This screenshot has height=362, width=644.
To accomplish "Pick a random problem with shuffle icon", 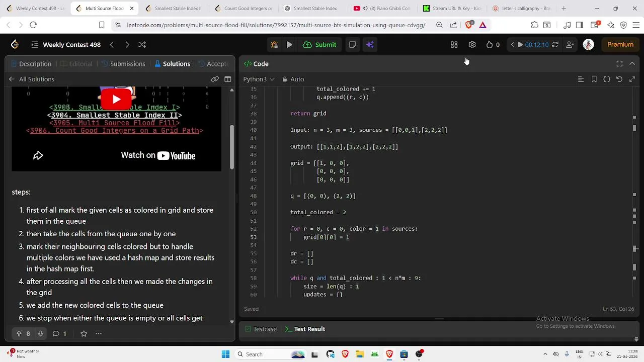I will click(x=142, y=45).
